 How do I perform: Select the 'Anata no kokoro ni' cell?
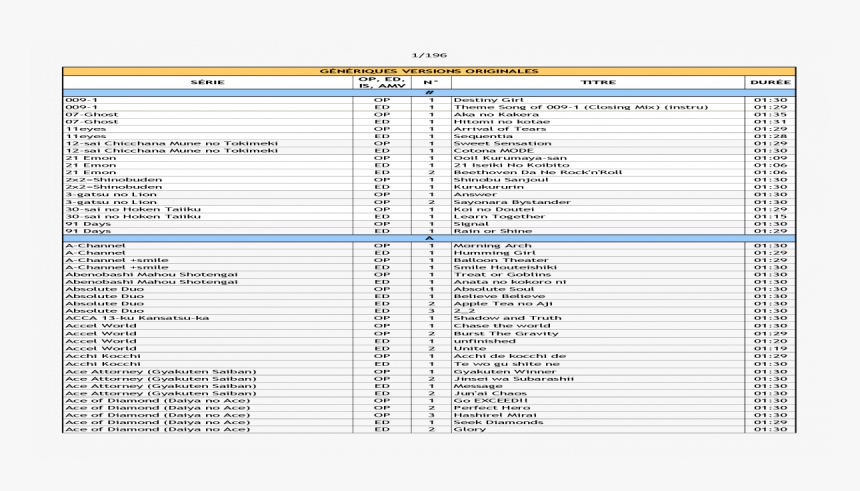pyautogui.click(x=598, y=281)
